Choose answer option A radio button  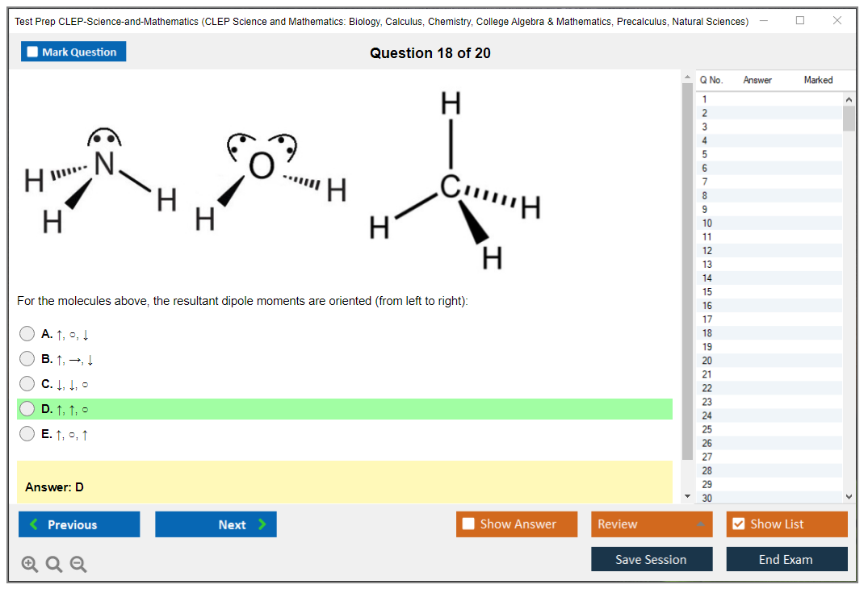pos(27,334)
